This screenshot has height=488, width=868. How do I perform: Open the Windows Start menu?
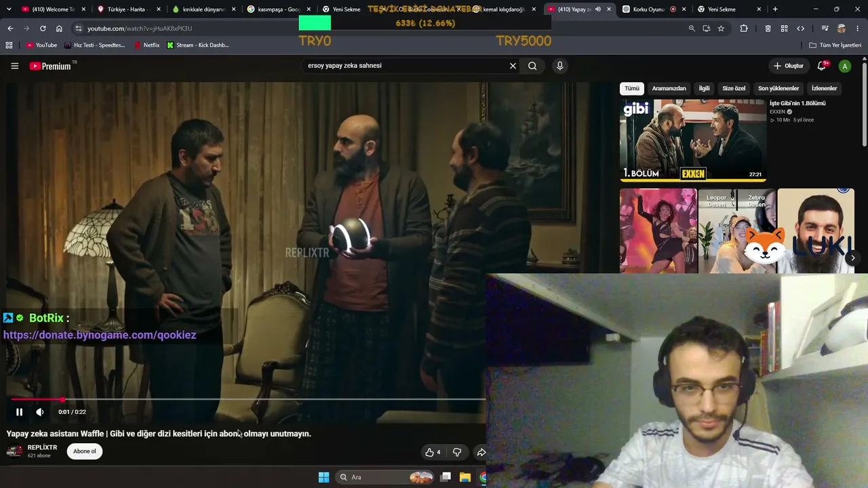[323, 477]
